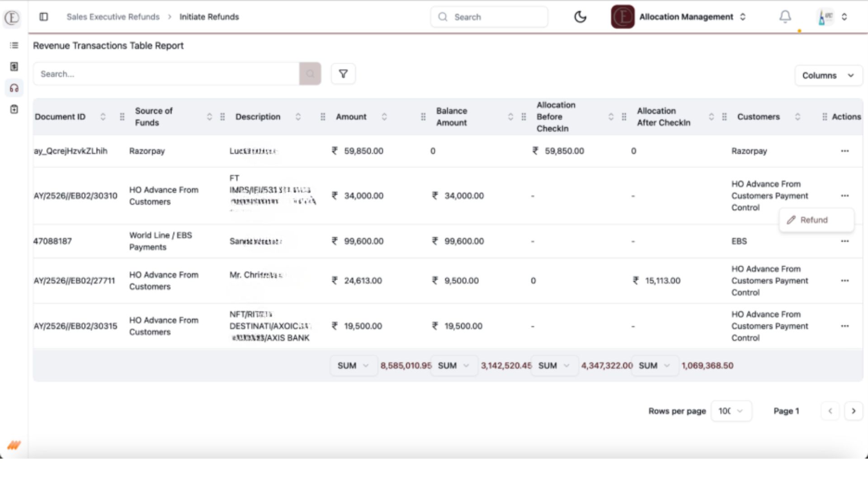Open the headset support sidebar icon

pyautogui.click(x=14, y=88)
